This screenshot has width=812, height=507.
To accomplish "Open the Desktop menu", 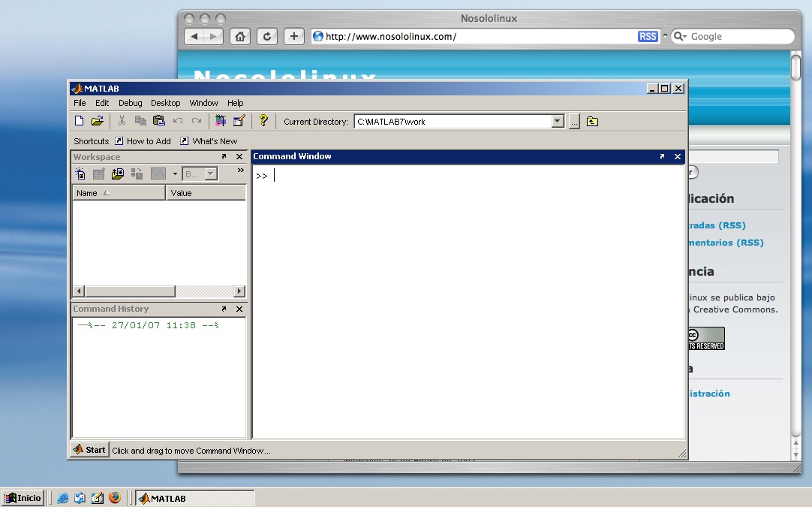I will coord(166,103).
